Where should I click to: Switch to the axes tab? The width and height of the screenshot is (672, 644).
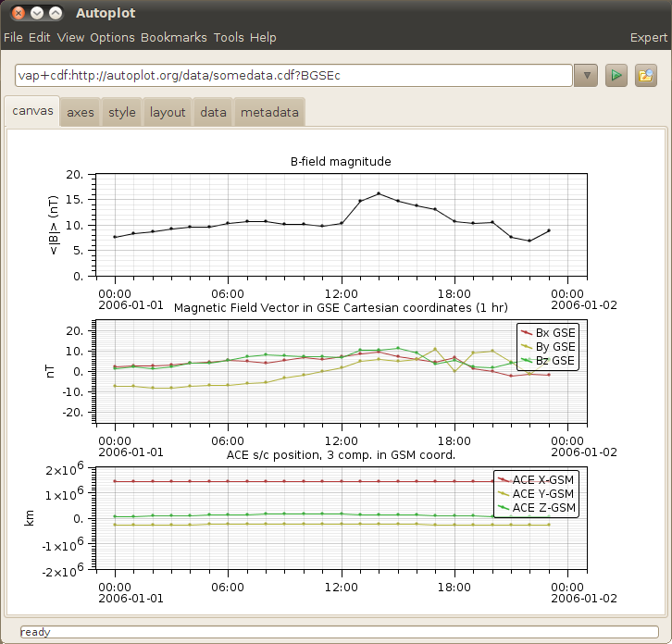[x=81, y=113]
